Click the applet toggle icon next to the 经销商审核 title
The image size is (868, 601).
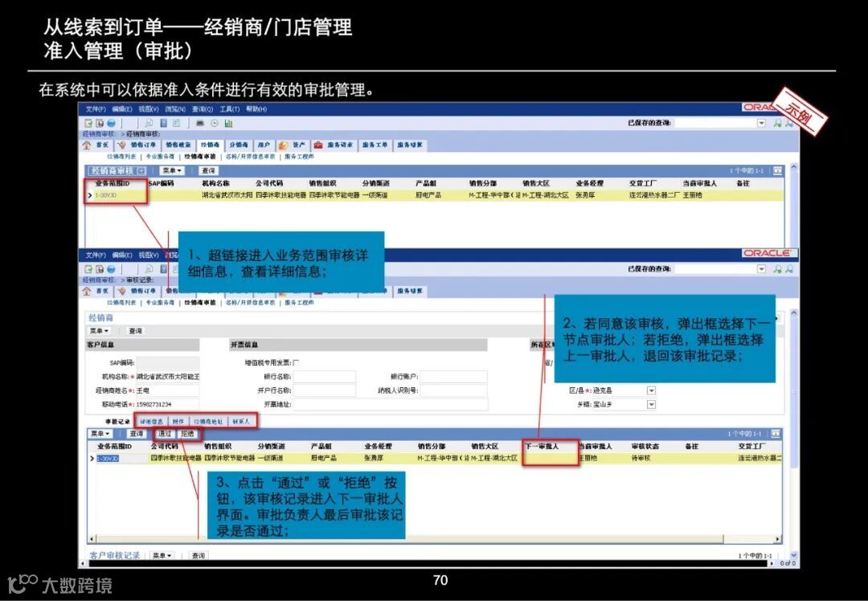[141, 171]
